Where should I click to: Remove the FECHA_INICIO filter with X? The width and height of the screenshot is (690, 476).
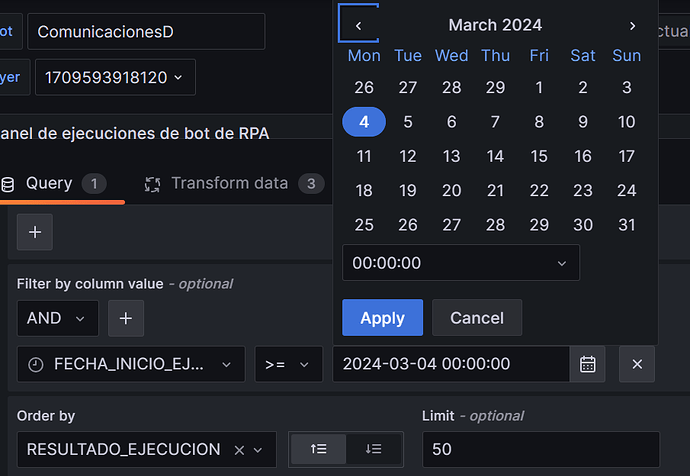[x=637, y=364]
